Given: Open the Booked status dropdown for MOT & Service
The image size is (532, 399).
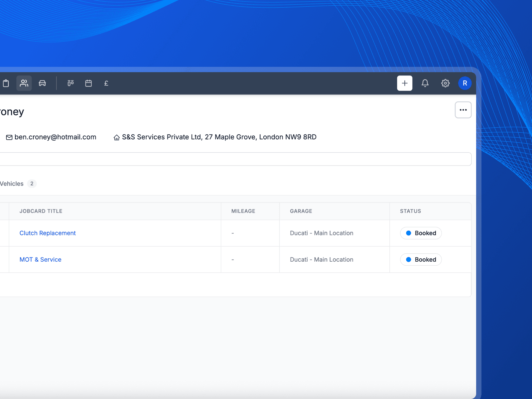Looking at the screenshot, I should (421, 259).
